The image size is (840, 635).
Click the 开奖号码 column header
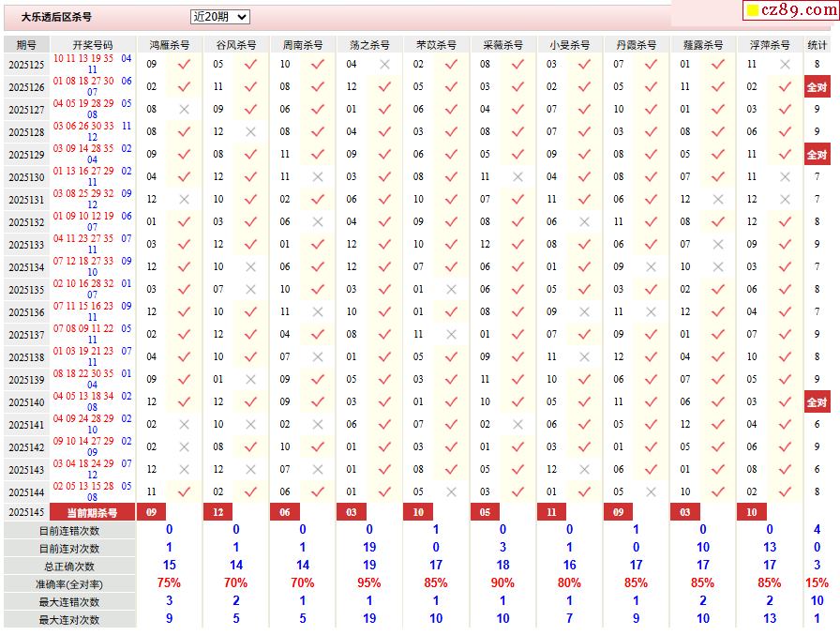(93, 45)
